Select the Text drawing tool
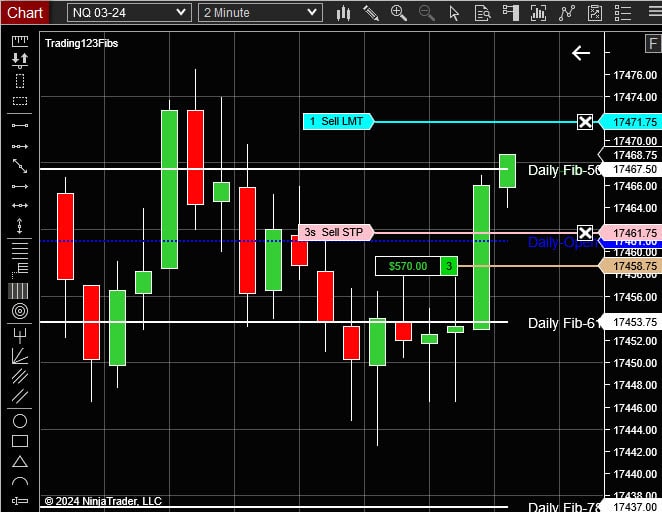This screenshot has width=662, height=512. tap(20, 501)
